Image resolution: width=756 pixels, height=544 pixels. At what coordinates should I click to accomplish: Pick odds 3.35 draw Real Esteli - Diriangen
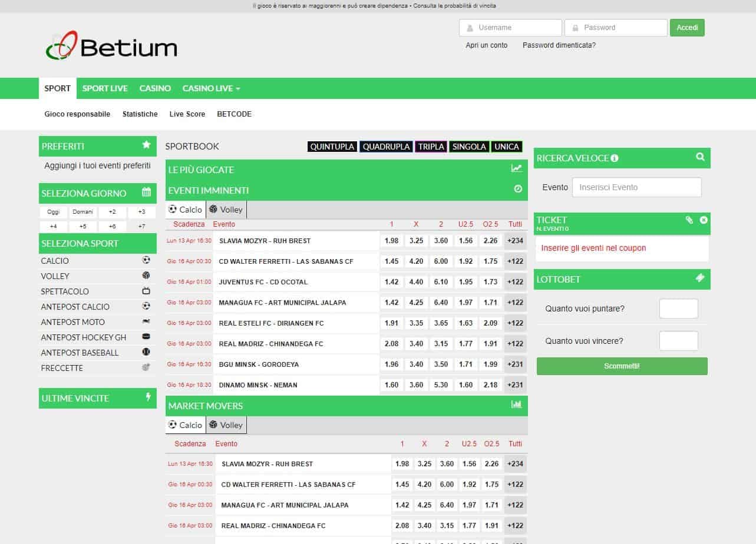point(416,323)
